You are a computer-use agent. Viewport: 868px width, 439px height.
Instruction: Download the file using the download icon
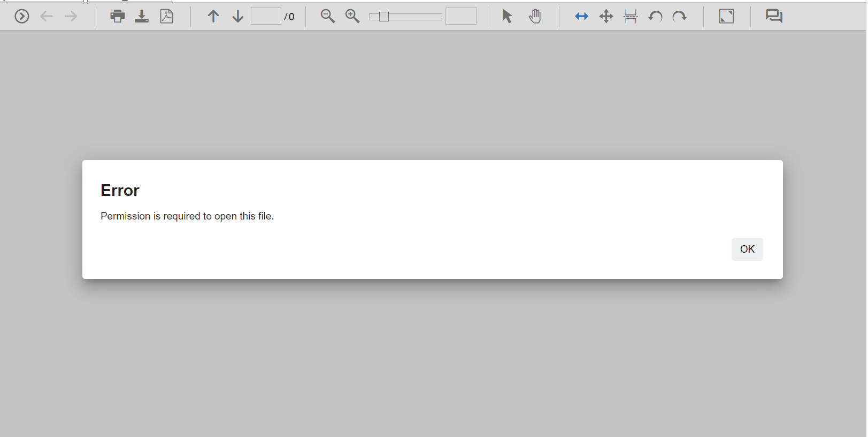(x=142, y=17)
